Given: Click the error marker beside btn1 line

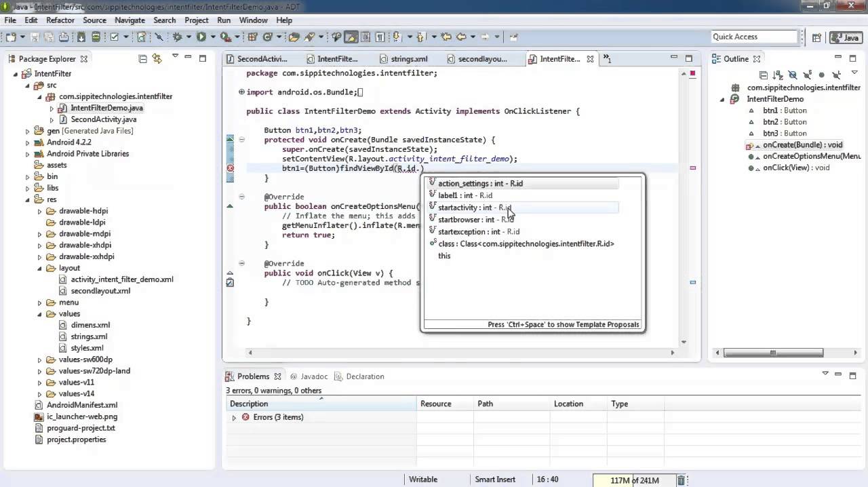Looking at the screenshot, I should [231, 168].
